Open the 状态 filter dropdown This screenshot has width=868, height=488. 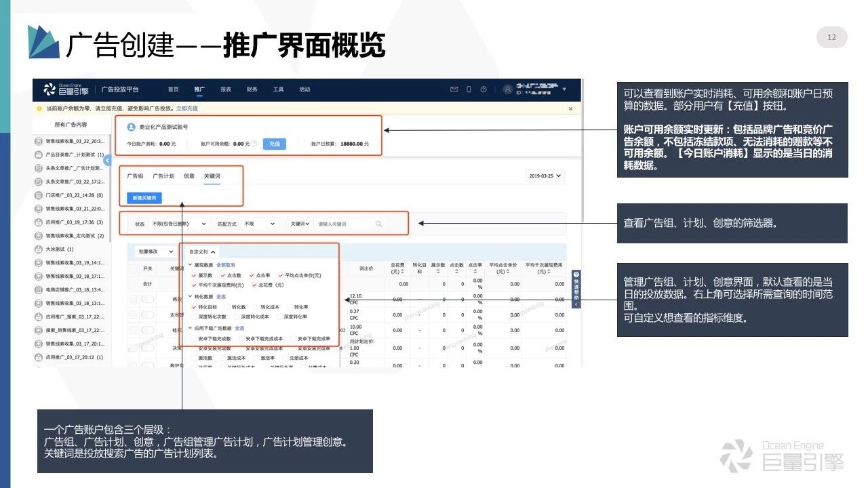click(180, 224)
